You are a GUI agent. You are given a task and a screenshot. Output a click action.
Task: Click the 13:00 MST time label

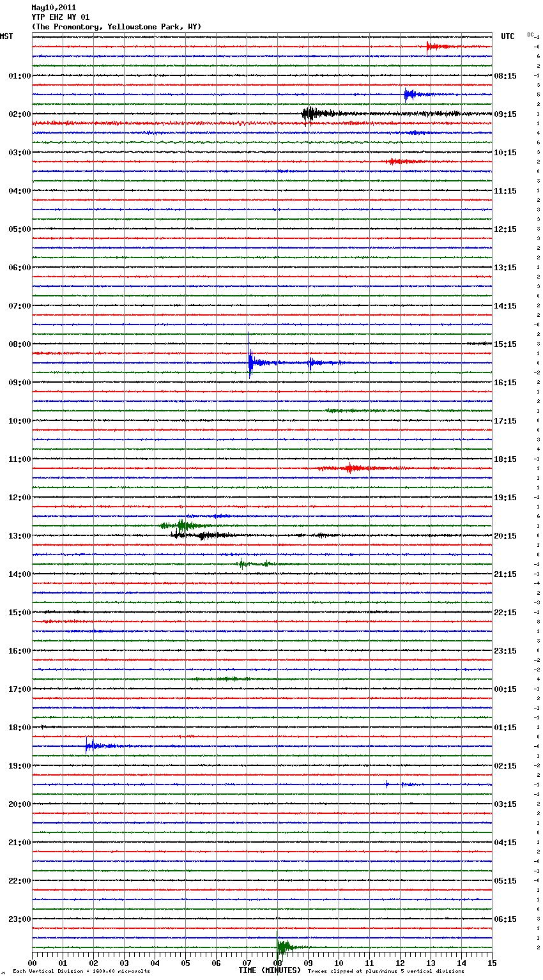tap(19, 536)
